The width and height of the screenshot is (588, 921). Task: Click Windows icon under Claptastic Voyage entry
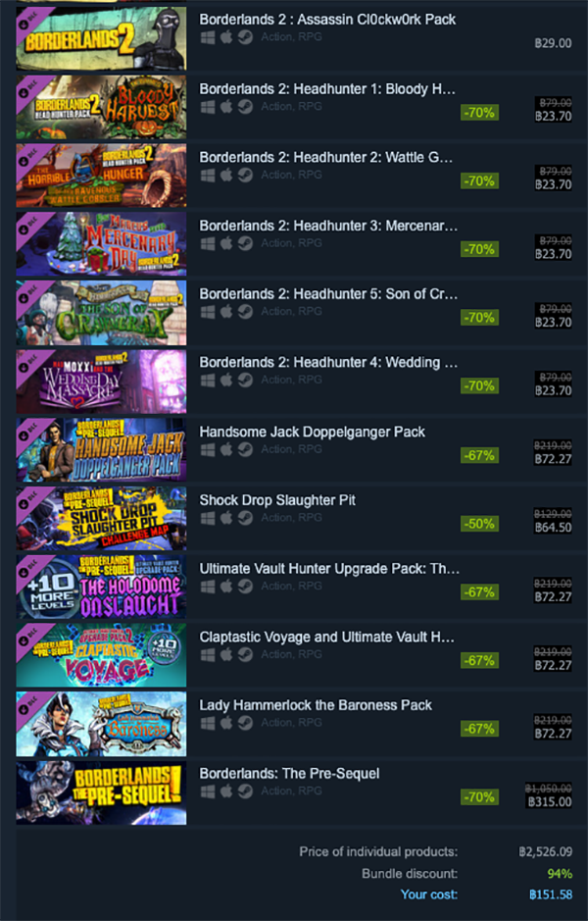click(208, 655)
